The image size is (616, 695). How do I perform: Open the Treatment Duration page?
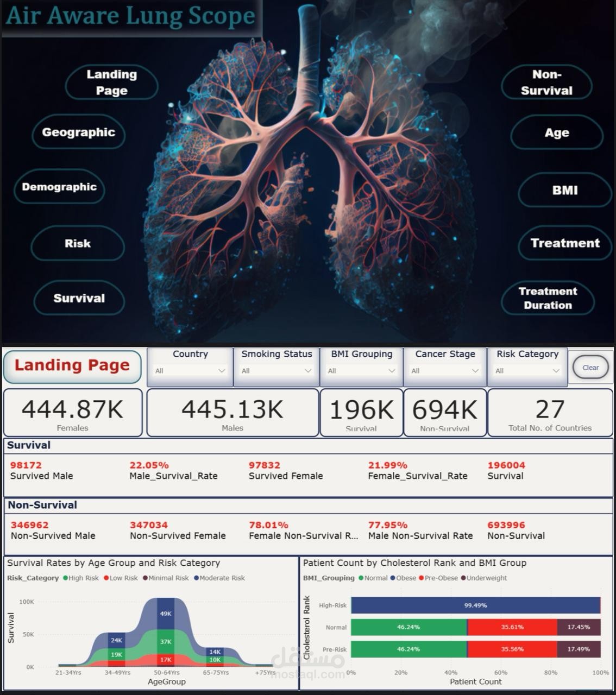click(548, 298)
